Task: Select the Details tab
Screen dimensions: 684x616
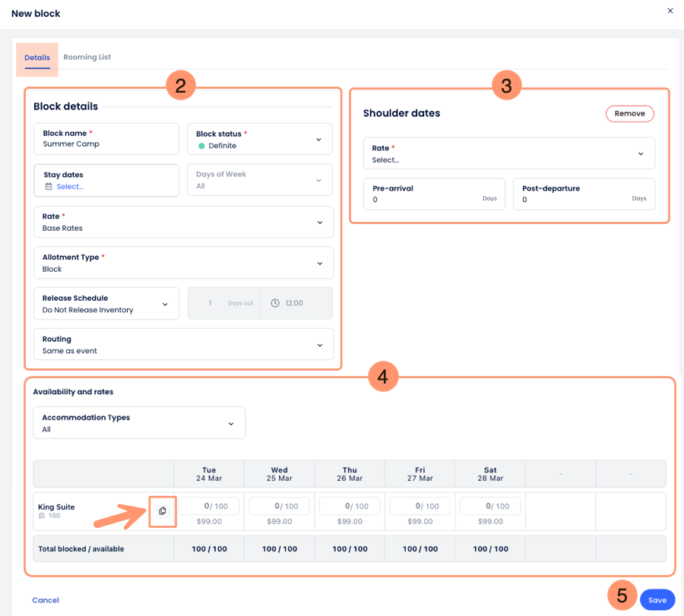Action: pos(37,58)
